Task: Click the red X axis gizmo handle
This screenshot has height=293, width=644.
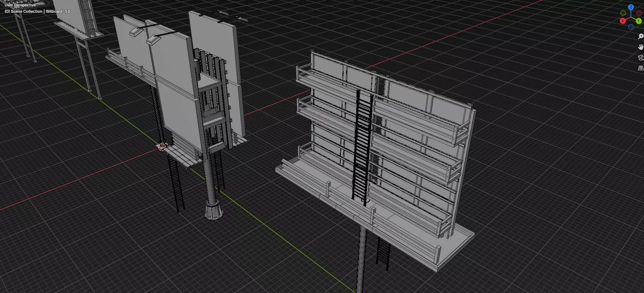Action: pyautogui.click(x=623, y=21)
